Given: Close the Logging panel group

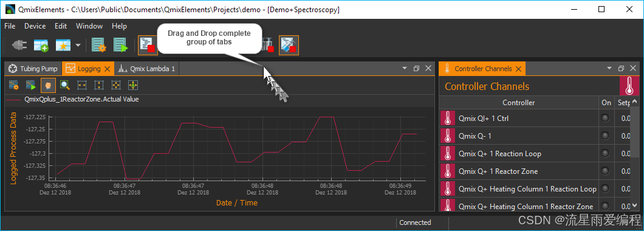Looking at the screenshot, I should (428, 68).
